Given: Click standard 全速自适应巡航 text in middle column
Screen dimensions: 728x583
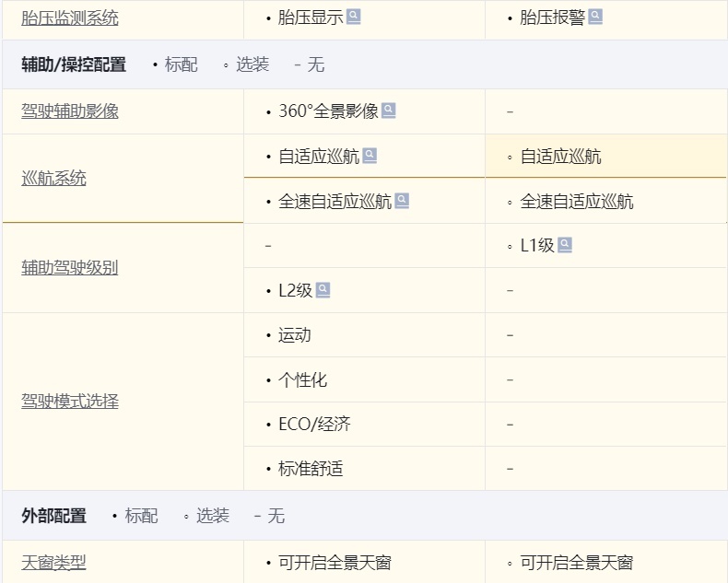Looking at the screenshot, I should (335, 202).
